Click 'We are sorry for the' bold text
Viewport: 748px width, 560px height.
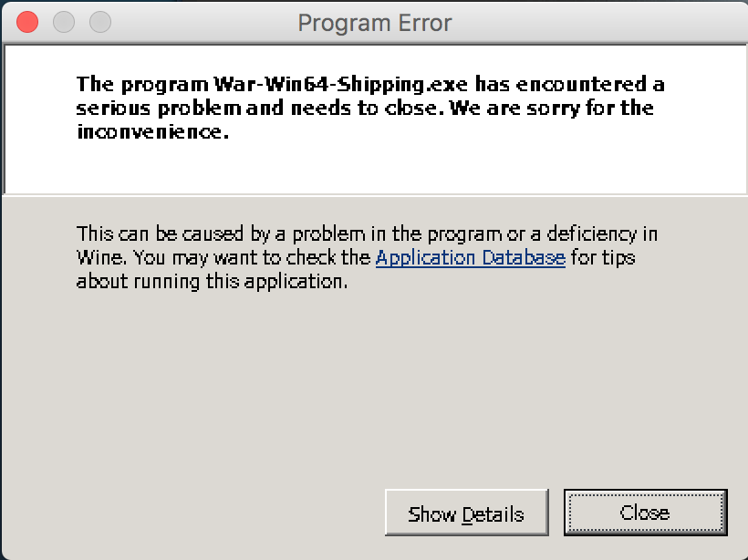click(x=552, y=109)
